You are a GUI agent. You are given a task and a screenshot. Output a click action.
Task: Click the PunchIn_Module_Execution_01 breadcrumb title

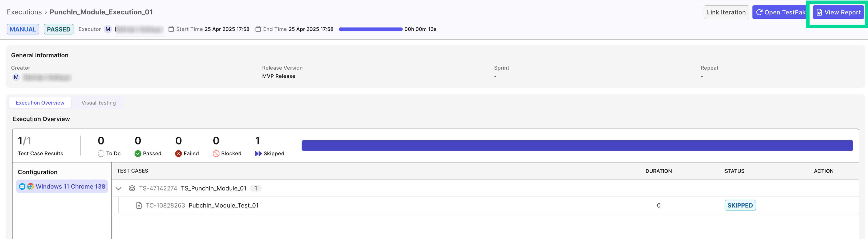click(x=101, y=12)
